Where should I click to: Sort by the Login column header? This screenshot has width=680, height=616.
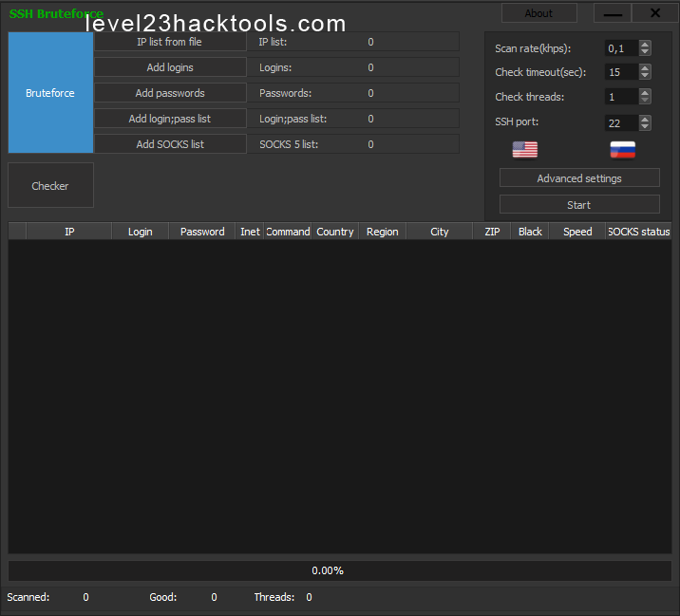tap(140, 232)
